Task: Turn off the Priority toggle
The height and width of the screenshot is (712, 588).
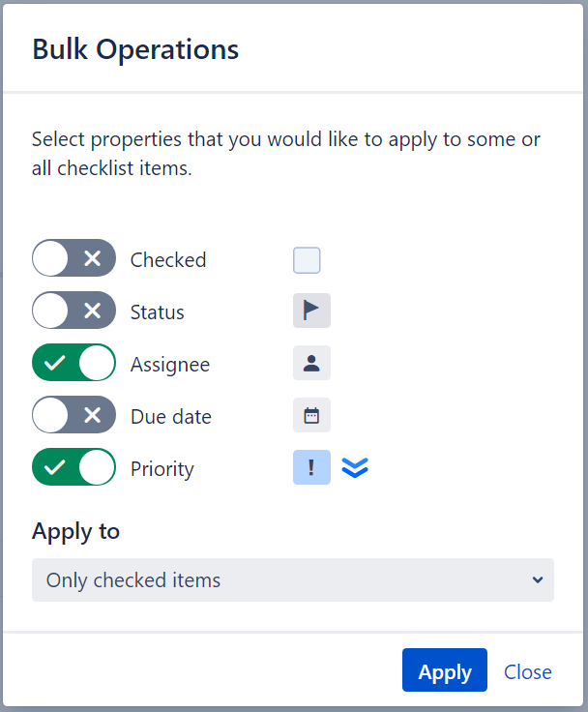Action: point(73,468)
